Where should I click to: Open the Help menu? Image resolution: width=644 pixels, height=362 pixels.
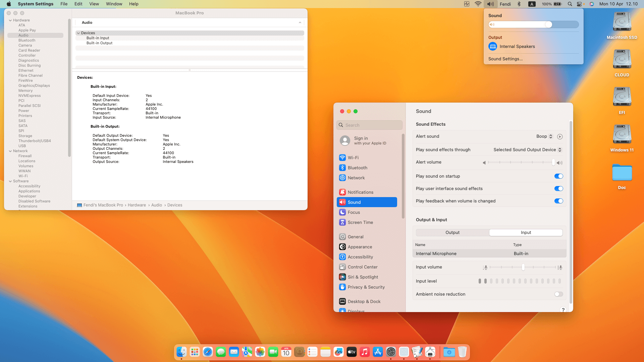[134, 4]
